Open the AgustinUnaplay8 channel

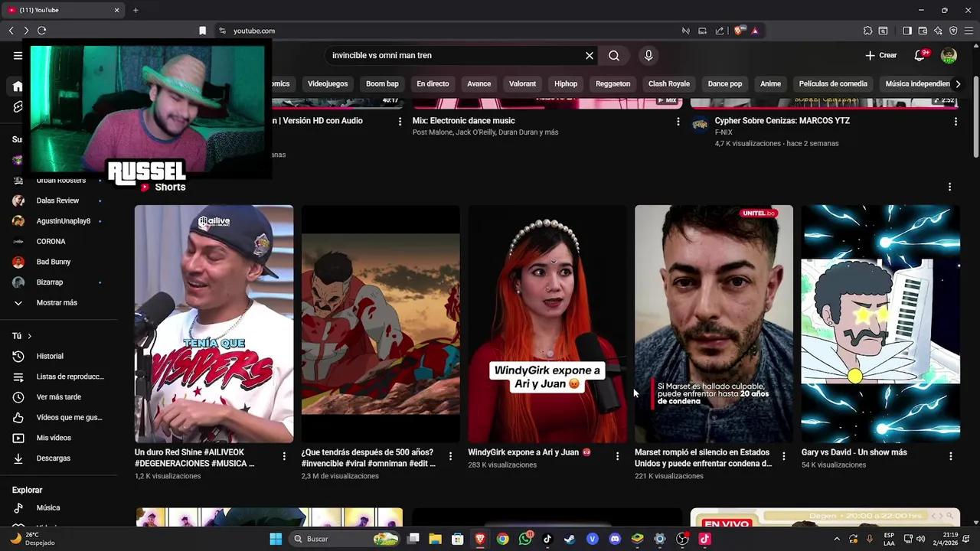[57, 220]
